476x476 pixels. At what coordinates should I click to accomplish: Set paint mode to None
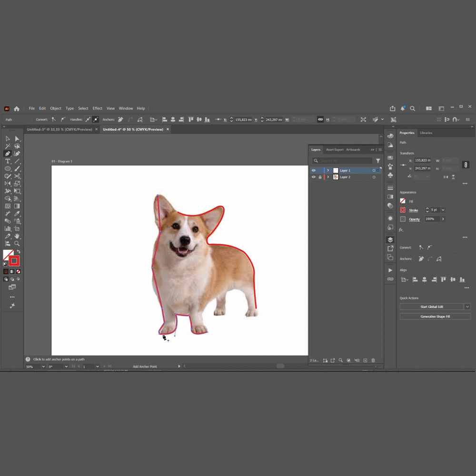coord(18,271)
